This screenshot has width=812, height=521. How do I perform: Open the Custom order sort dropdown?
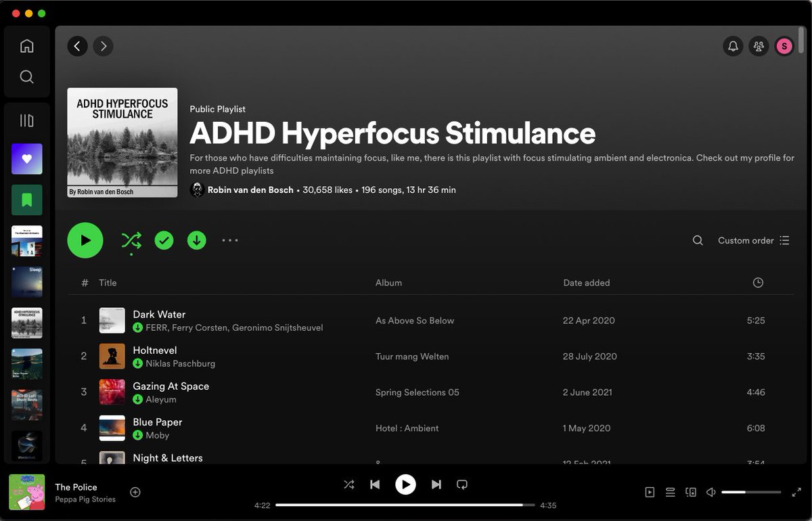[x=754, y=240]
